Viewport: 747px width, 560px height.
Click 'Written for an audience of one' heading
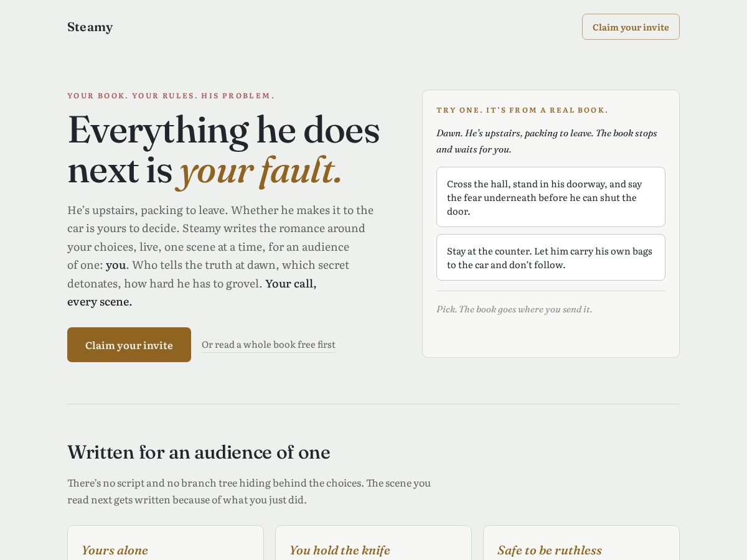click(x=199, y=452)
